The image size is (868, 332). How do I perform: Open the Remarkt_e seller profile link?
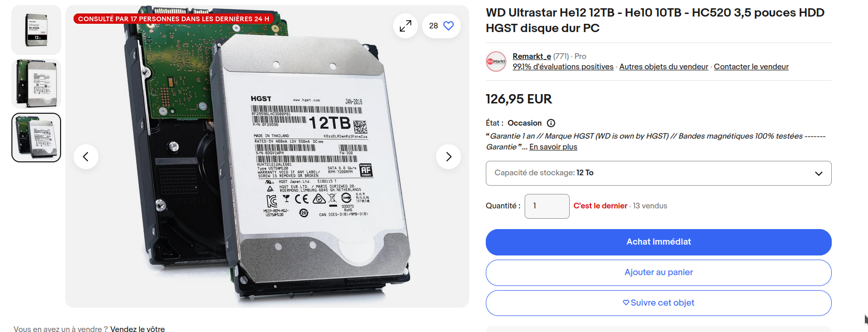532,56
